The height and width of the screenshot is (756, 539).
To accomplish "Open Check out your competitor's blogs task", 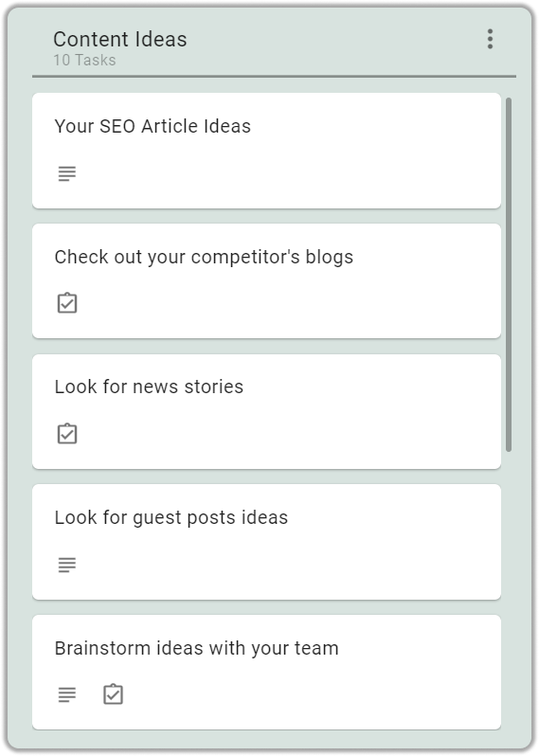I will click(266, 281).
